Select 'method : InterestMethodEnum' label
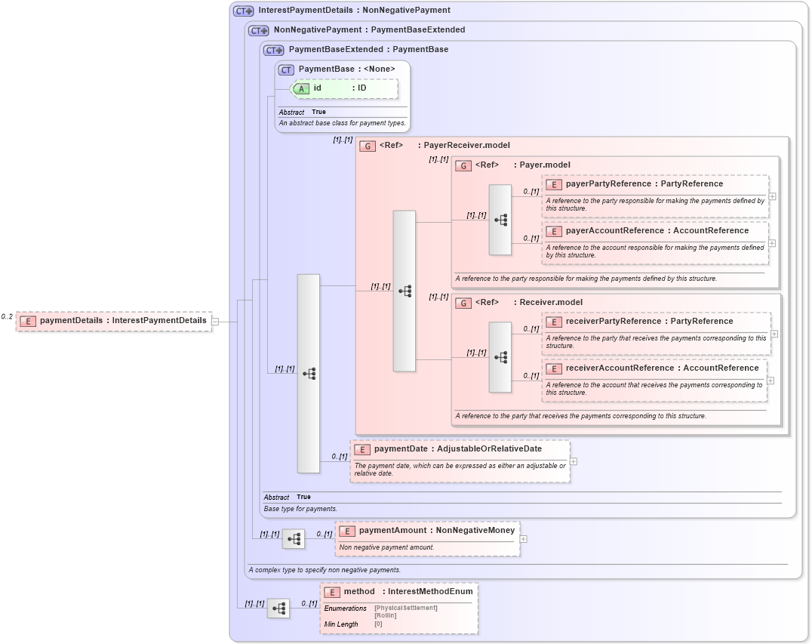 click(x=408, y=592)
